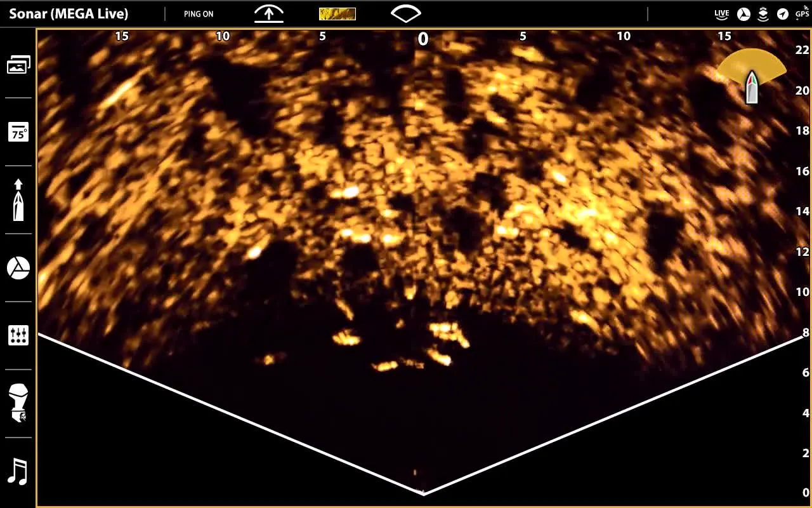
Task: Open the music note audio icon
Action: coord(18,472)
